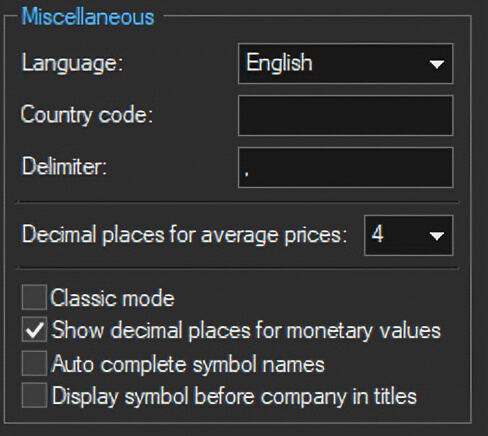Click the Miscellaneous group title
This screenshot has height=436, width=488.
click(88, 17)
